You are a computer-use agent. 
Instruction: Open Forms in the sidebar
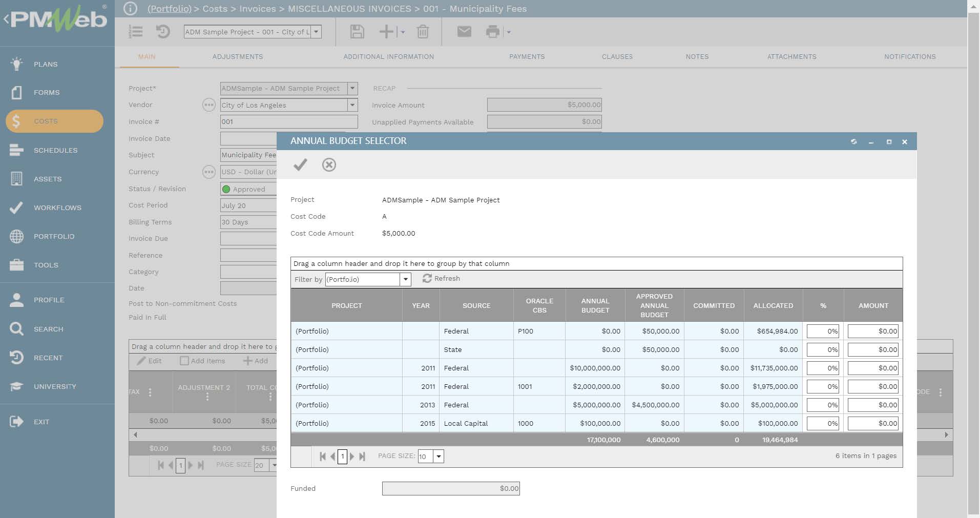pyautogui.click(x=47, y=92)
